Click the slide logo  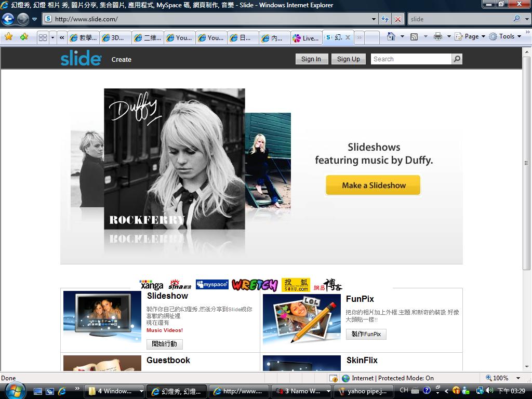coord(81,58)
